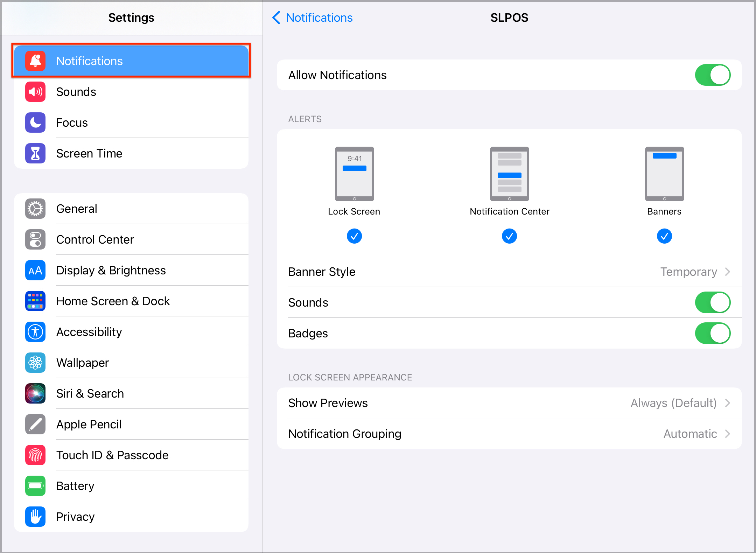
Task: Tap the Siri & Search icon
Action: [35, 393]
